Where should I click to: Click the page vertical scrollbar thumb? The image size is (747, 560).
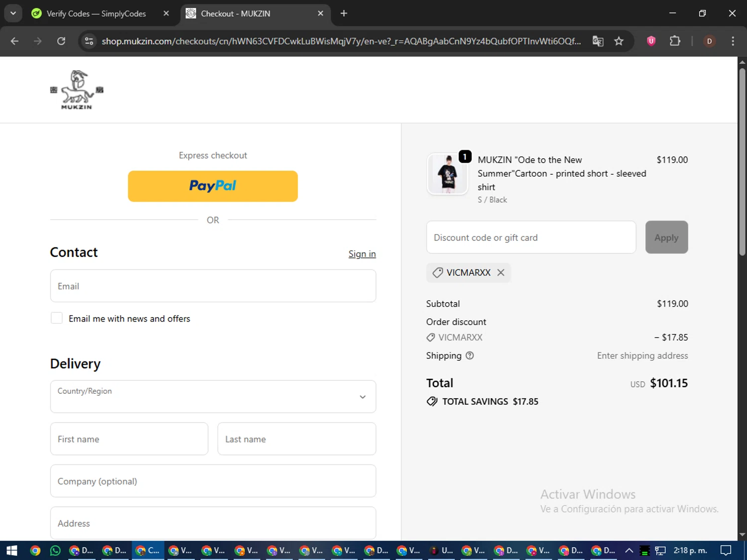pyautogui.click(x=742, y=162)
